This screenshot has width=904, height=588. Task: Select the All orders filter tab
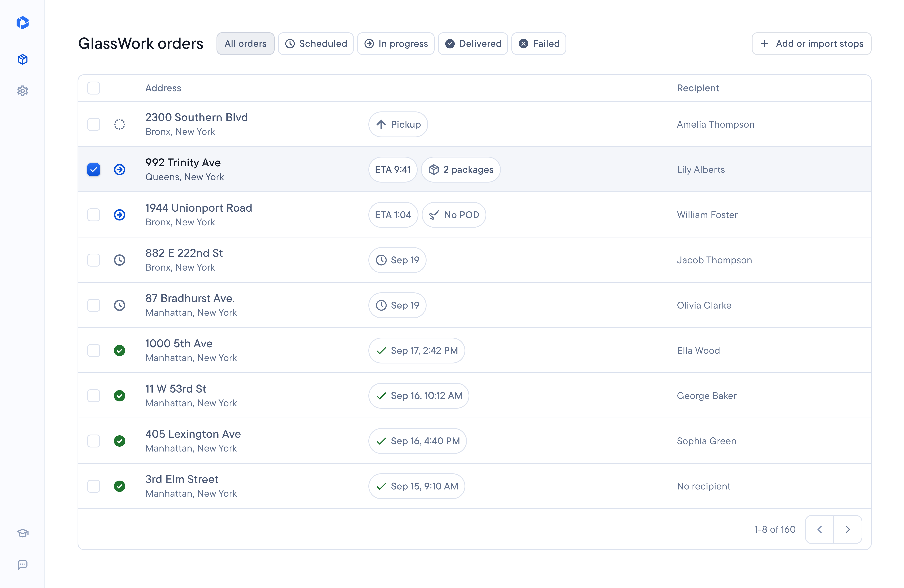(x=245, y=44)
